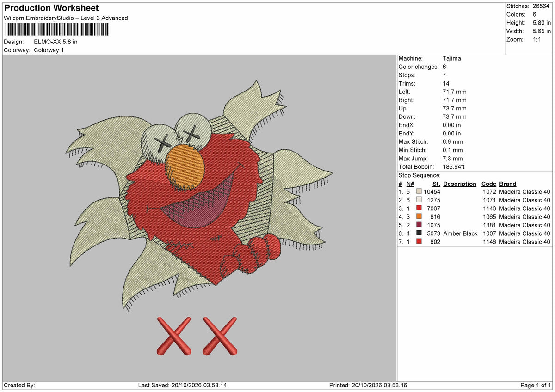Click the 'N#' column header
This screenshot has width=555, height=392.
click(x=410, y=184)
